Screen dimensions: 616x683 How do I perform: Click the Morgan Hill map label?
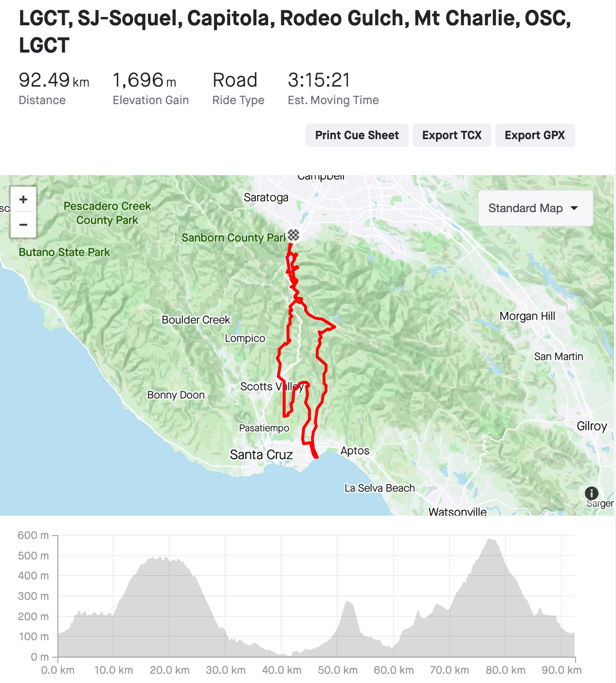(527, 316)
